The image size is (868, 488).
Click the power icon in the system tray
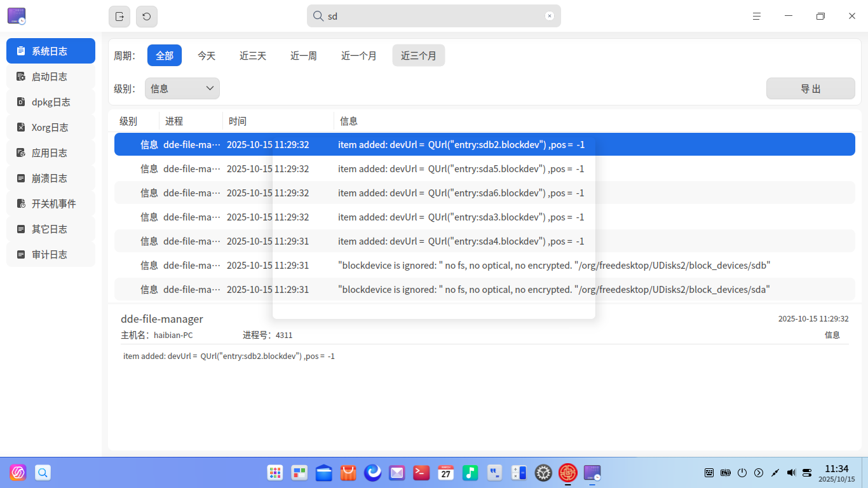point(742,473)
